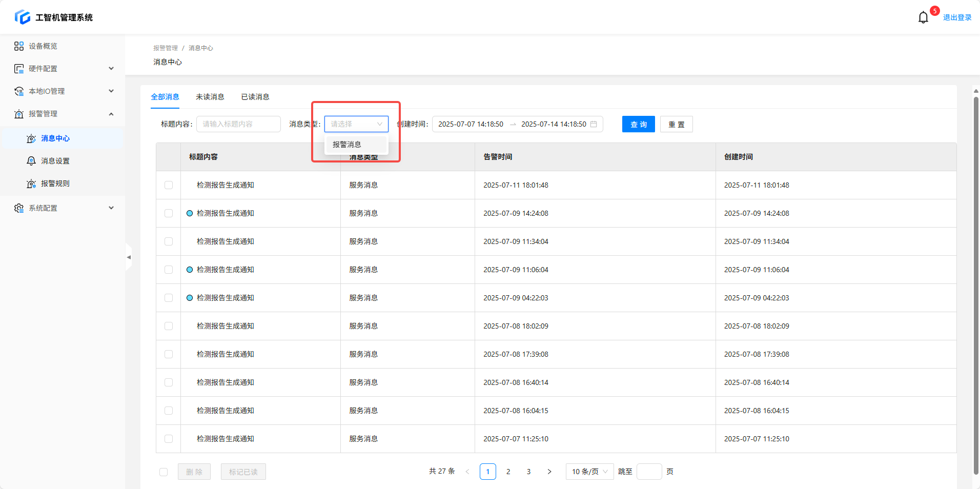Tick the checkbox for the 2025-07-11 18:01:48 row
The height and width of the screenshot is (489, 980).
[169, 185]
